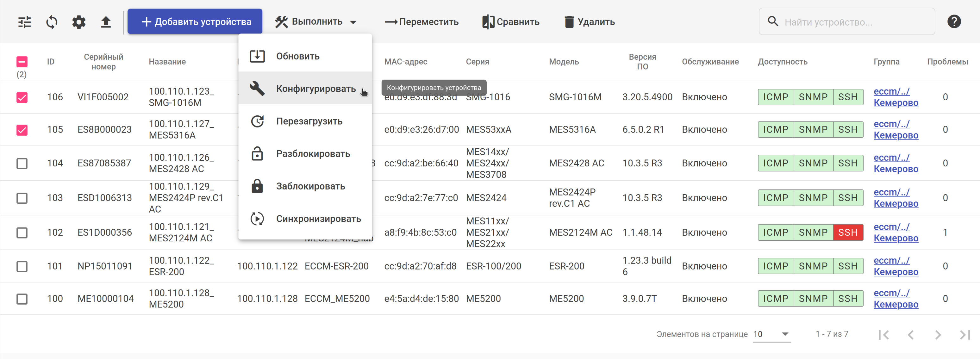980x359 pixels.
Task: Open help via the question mark icon
Action: click(954, 22)
